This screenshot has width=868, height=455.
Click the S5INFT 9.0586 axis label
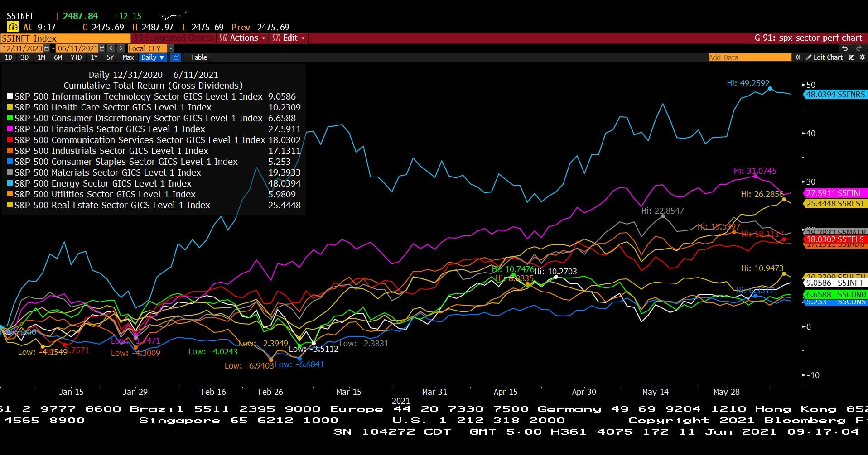pos(835,283)
